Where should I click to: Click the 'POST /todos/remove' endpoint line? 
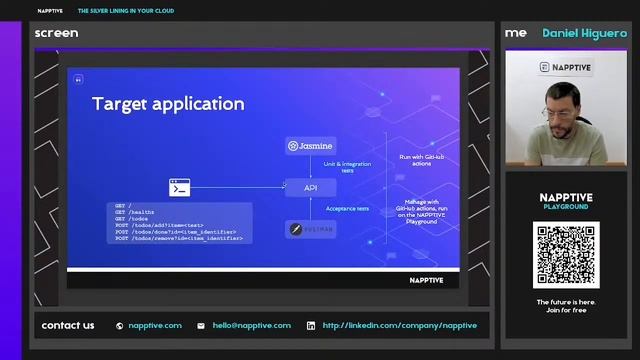[x=179, y=238]
